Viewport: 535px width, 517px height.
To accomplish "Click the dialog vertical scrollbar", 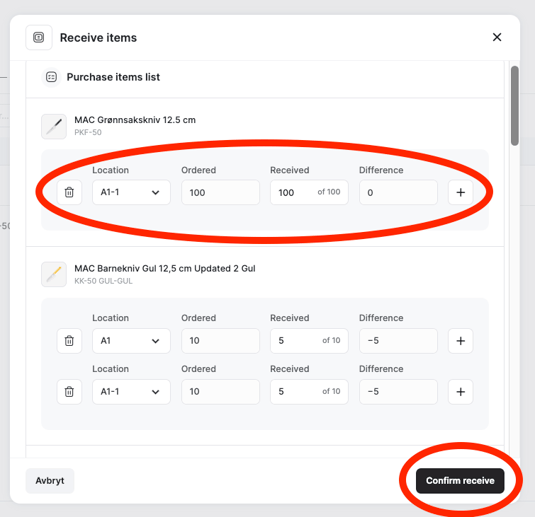I will [x=515, y=106].
